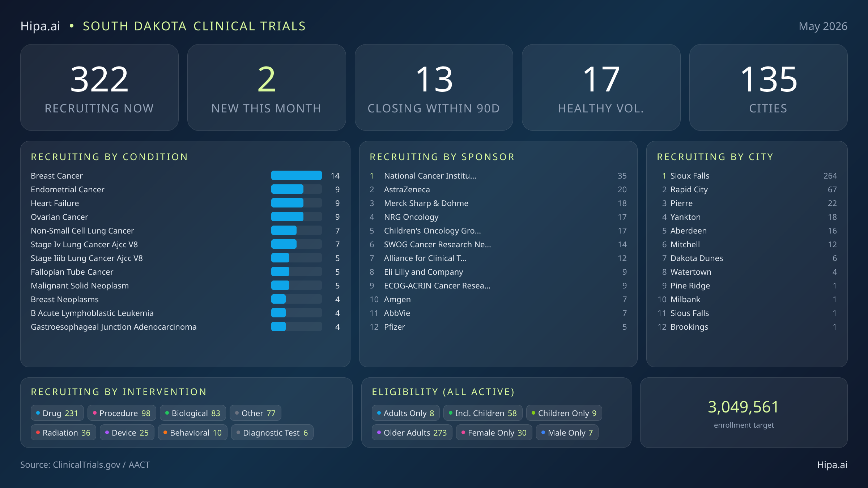Screen dimensions: 868x488
Task: Click the Gastroesophageal Junction Adenocarcinoma bar
Action: point(297,326)
